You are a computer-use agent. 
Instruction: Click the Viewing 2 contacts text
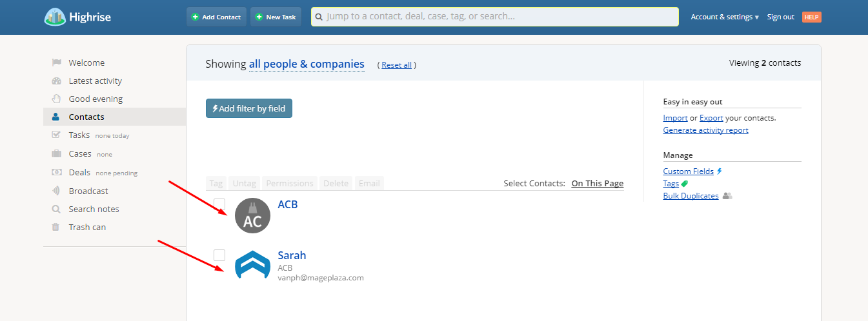(x=765, y=63)
